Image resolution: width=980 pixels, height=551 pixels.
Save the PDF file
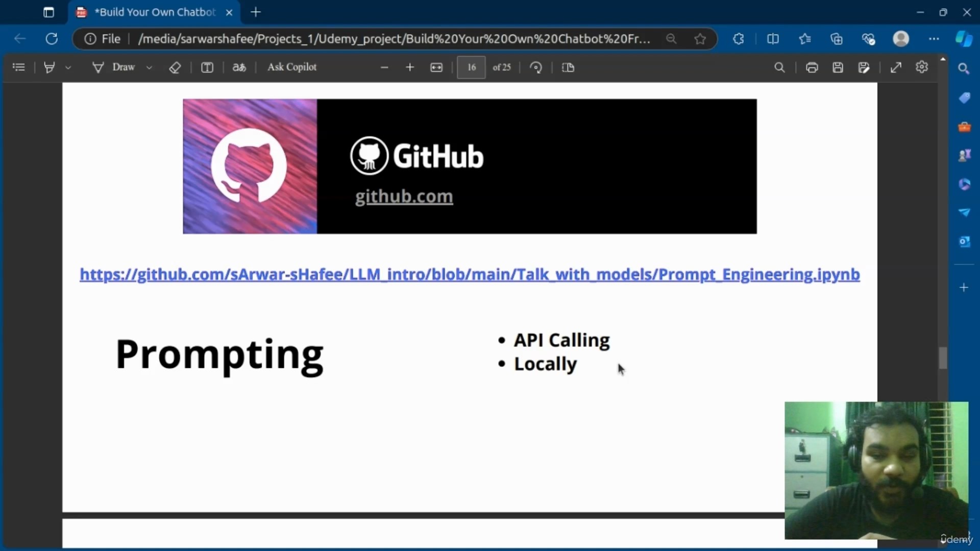point(838,67)
